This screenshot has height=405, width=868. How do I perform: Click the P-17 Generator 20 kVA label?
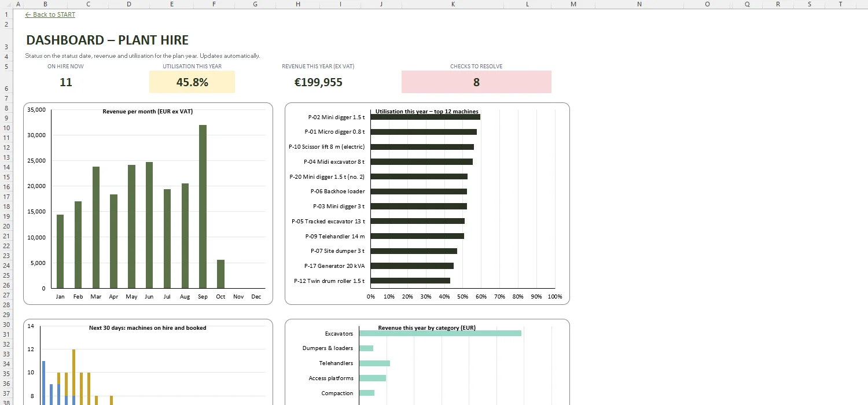(x=335, y=266)
